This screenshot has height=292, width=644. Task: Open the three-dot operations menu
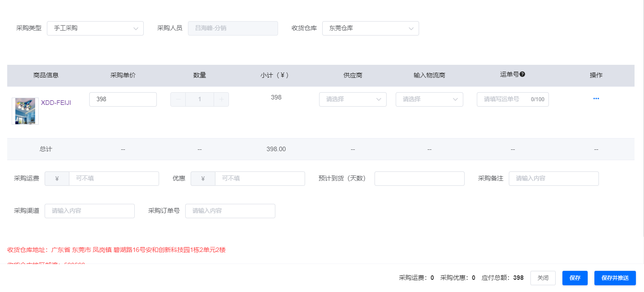(596, 99)
